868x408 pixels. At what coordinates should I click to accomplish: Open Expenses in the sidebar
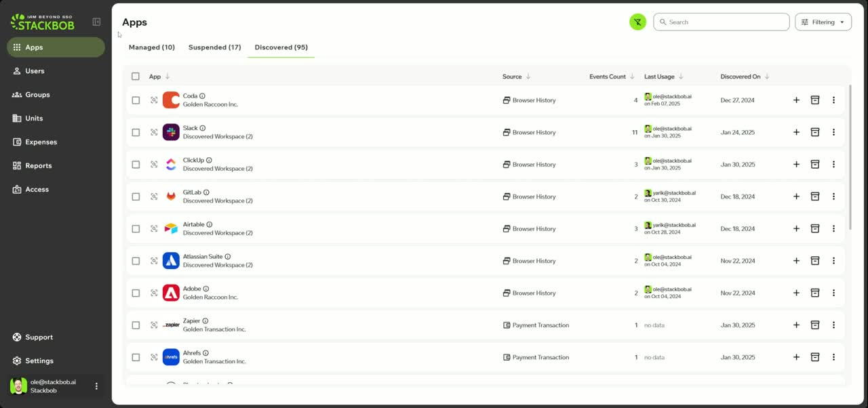pos(56,142)
